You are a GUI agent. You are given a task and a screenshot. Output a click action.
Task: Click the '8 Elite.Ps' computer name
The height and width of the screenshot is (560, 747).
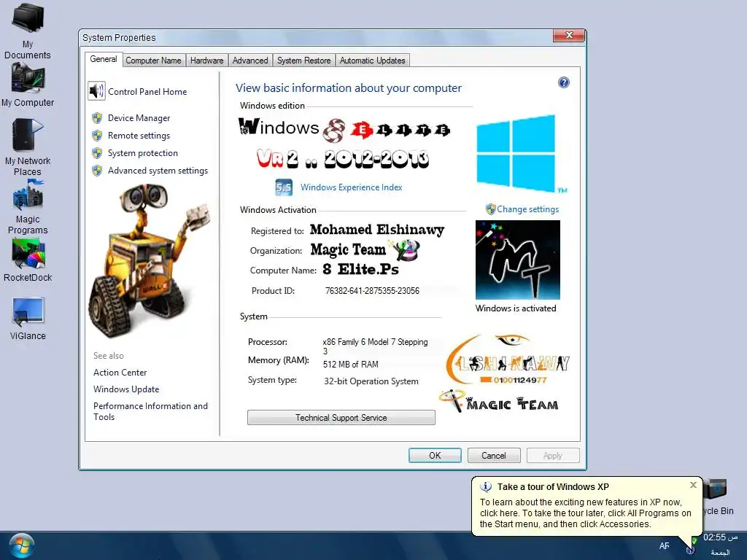pyautogui.click(x=360, y=269)
